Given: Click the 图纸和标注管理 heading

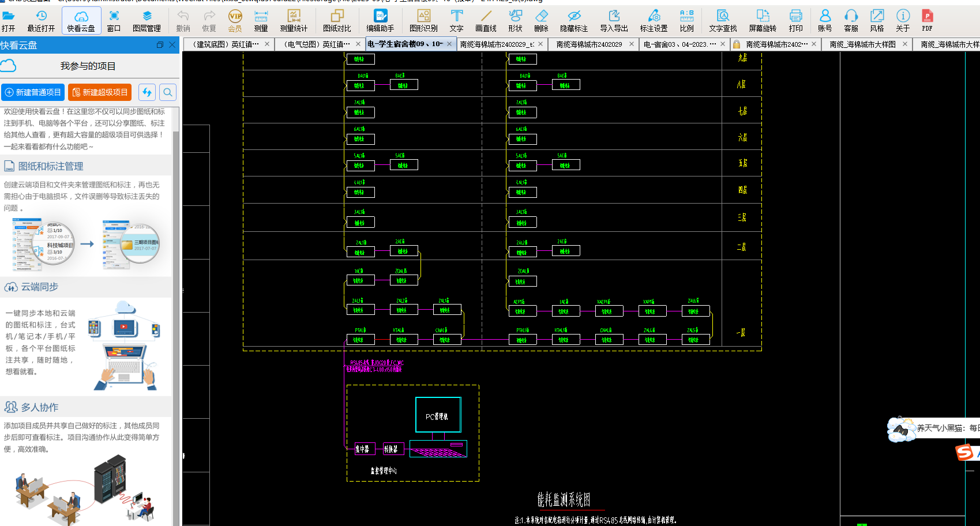Looking at the screenshot, I should (x=51, y=166).
